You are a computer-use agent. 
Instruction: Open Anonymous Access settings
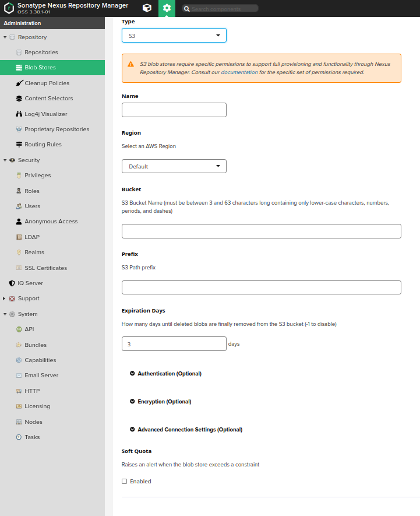[x=52, y=222]
